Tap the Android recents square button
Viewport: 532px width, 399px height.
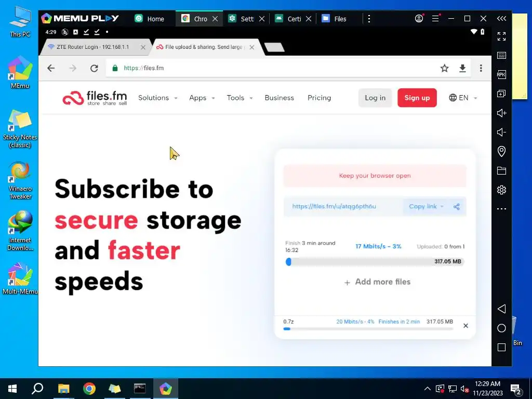[501, 348]
